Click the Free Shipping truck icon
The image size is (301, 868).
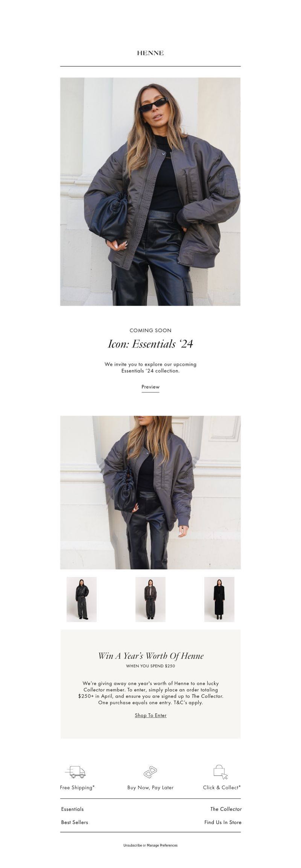coord(75,772)
